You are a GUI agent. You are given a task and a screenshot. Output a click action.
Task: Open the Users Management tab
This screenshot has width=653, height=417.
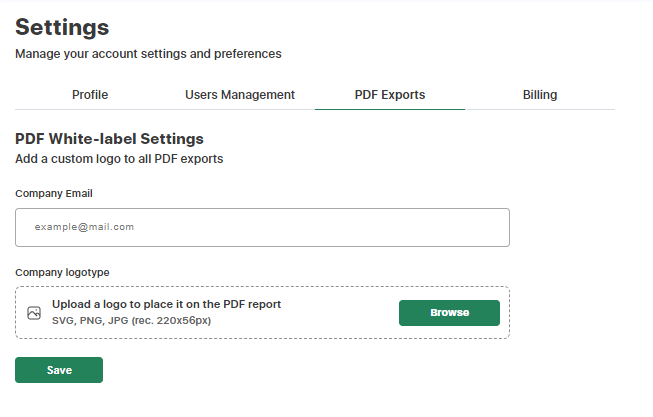(240, 95)
